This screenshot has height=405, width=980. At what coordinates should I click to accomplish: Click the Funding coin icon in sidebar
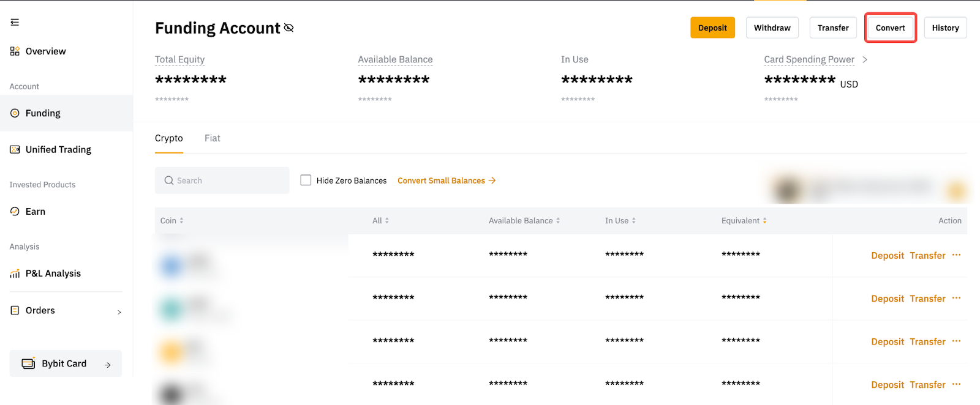tap(15, 113)
